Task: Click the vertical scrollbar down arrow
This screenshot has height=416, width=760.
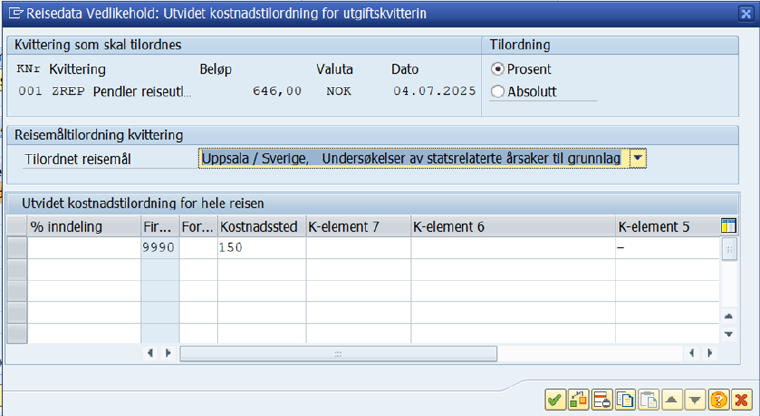Action: point(728,334)
